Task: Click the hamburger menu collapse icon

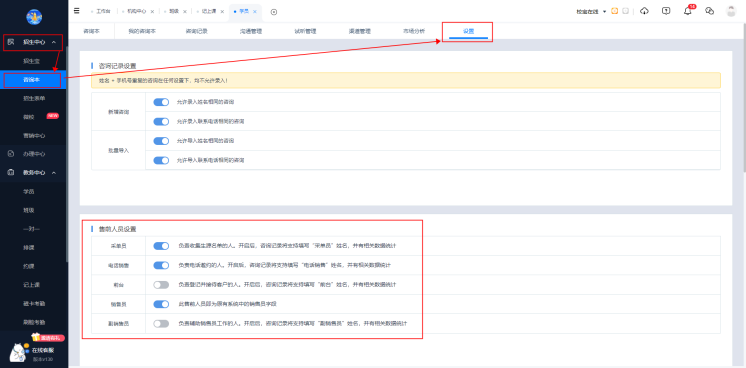Action: point(77,11)
